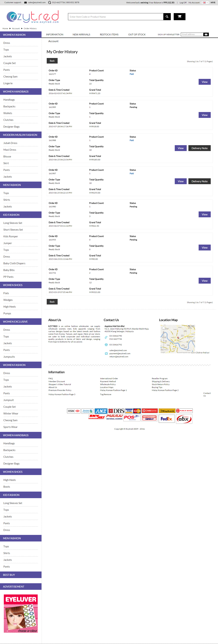Click into the product search field
This screenshot has width=218, height=644.
pos(116,17)
